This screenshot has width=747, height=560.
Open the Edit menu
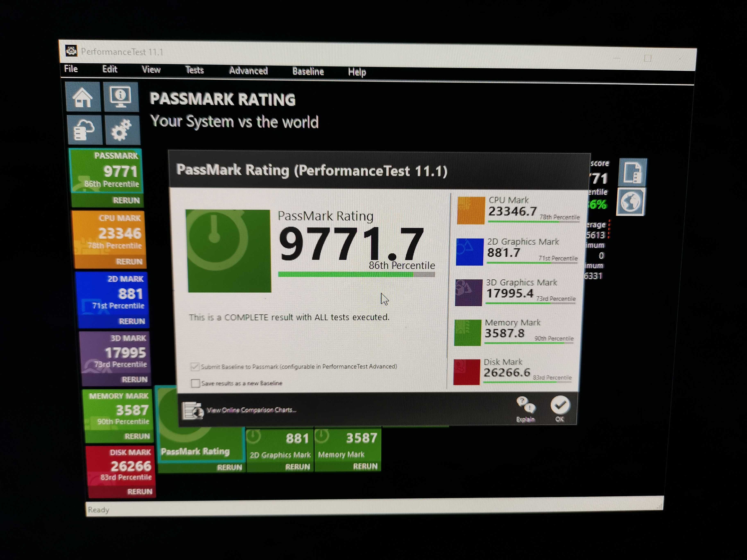click(x=110, y=69)
